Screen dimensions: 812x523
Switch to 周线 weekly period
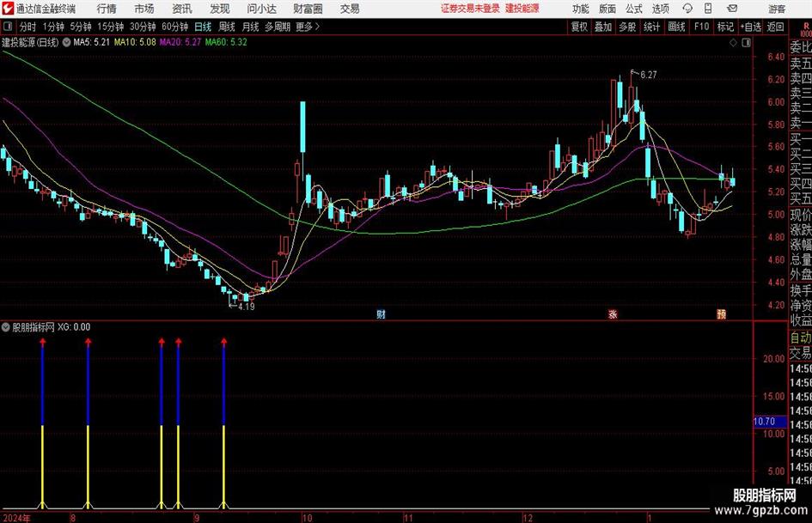pyautogui.click(x=227, y=27)
